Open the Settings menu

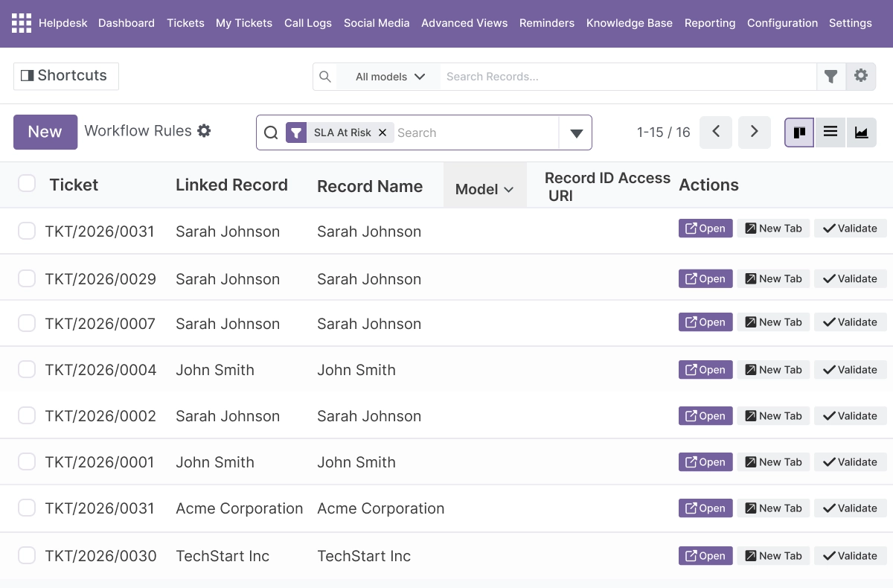tap(851, 23)
